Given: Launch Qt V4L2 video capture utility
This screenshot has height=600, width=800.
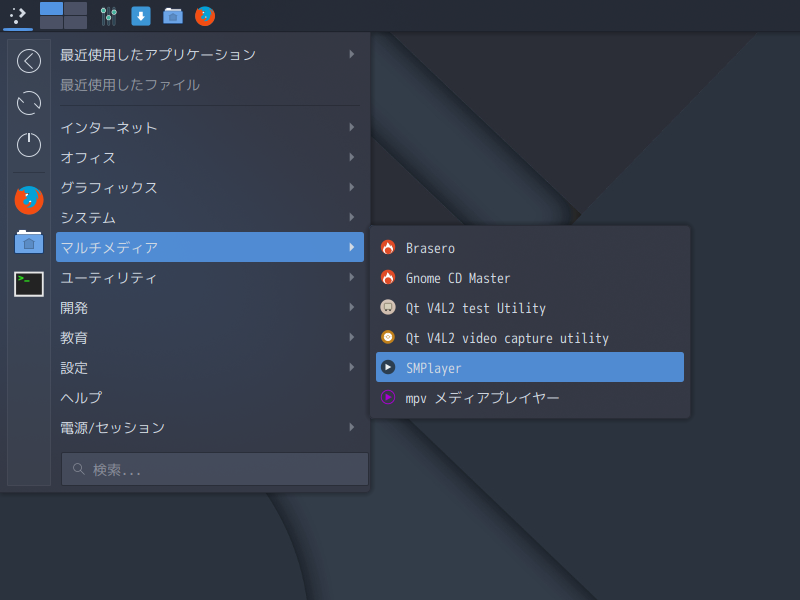Looking at the screenshot, I should tap(530, 338).
